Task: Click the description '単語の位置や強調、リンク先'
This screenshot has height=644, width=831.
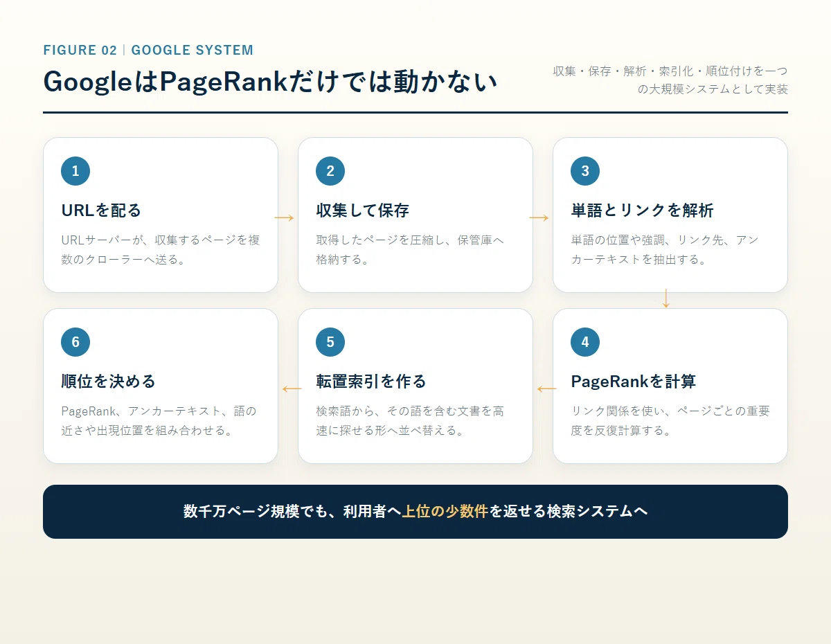Action: click(x=665, y=250)
